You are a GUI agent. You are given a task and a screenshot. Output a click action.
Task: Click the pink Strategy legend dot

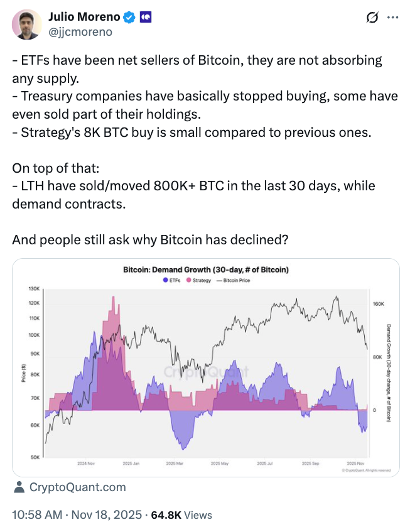[188, 280]
